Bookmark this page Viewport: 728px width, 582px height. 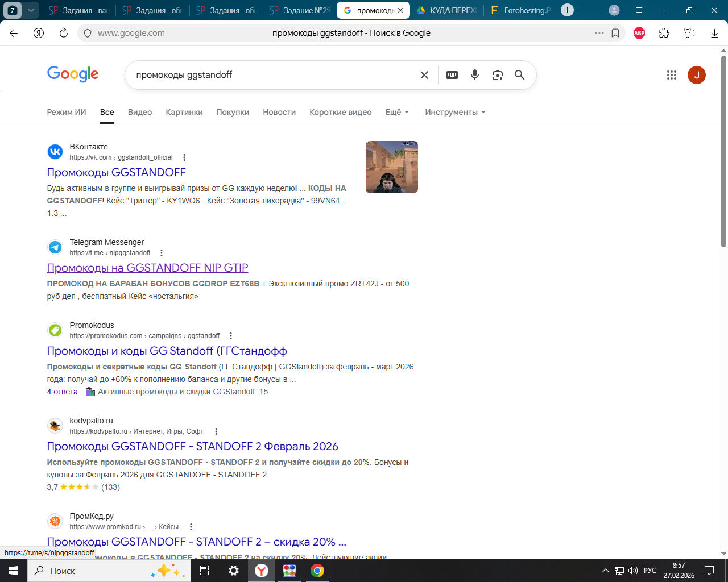point(615,33)
